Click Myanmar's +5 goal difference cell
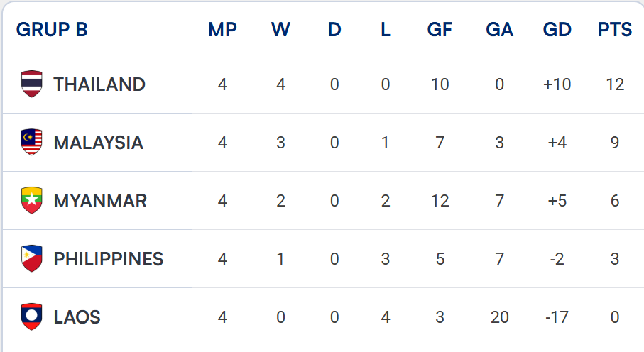This screenshot has width=644, height=352. click(557, 202)
